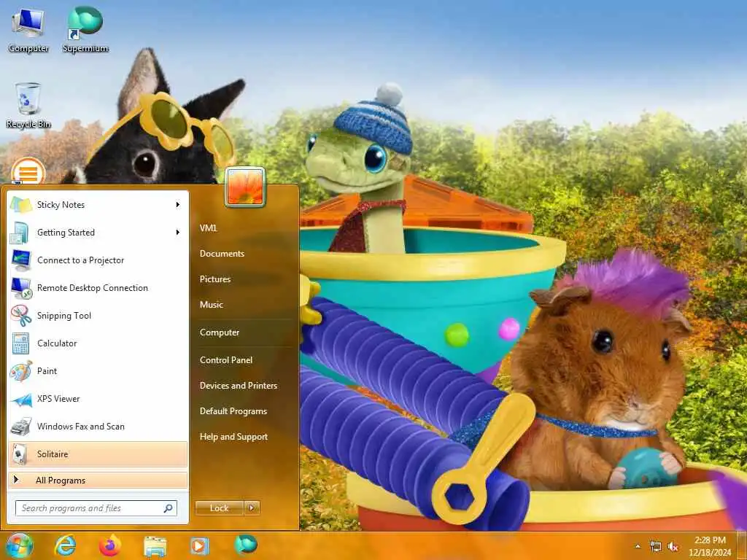Open the Recycle Bin desktop icon
This screenshot has height=560, width=747.
coord(28,105)
